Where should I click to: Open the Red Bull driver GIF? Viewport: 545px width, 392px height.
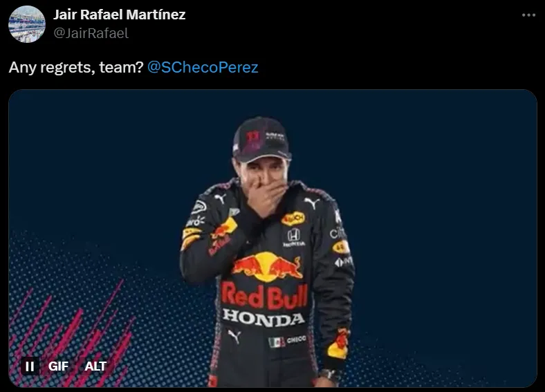tap(273, 239)
